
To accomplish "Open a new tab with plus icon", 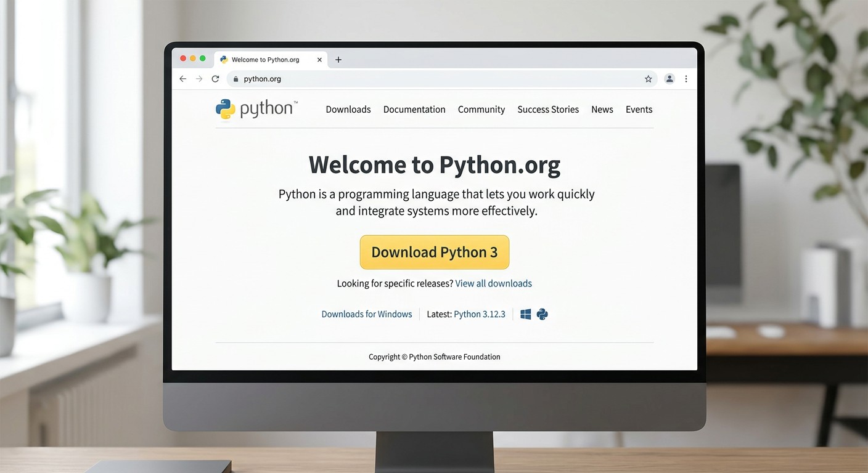I will point(338,60).
